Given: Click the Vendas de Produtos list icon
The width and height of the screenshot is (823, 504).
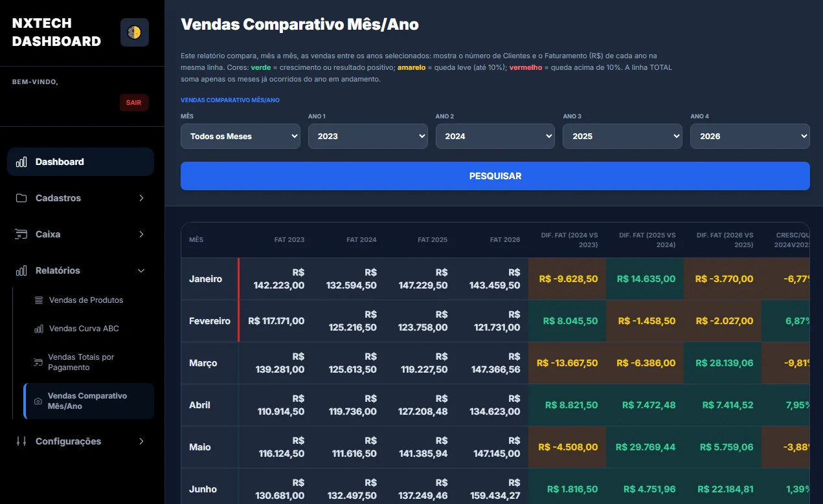Looking at the screenshot, I should (x=39, y=300).
